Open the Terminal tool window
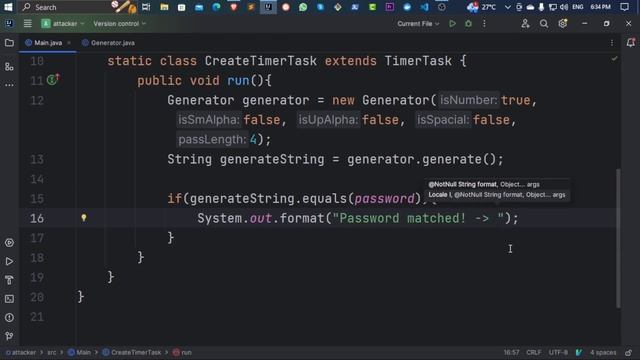The image size is (640, 360). click(x=9, y=299)
